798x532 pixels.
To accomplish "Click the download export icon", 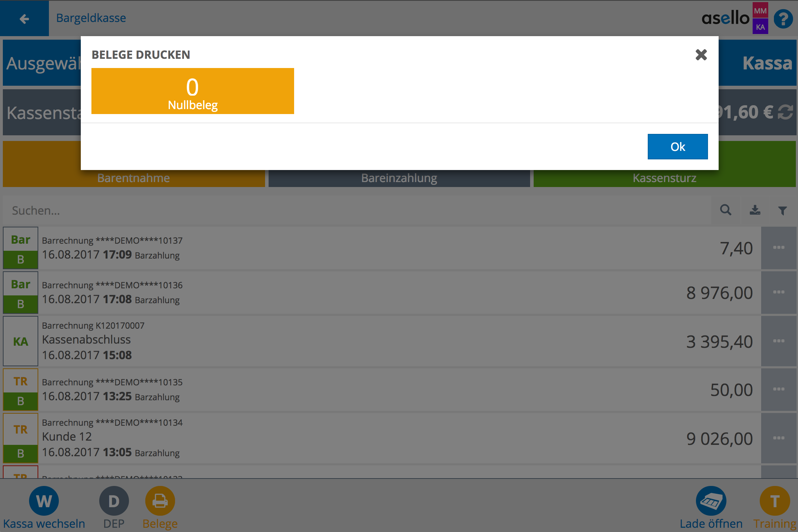I will (x=755, y=210).
